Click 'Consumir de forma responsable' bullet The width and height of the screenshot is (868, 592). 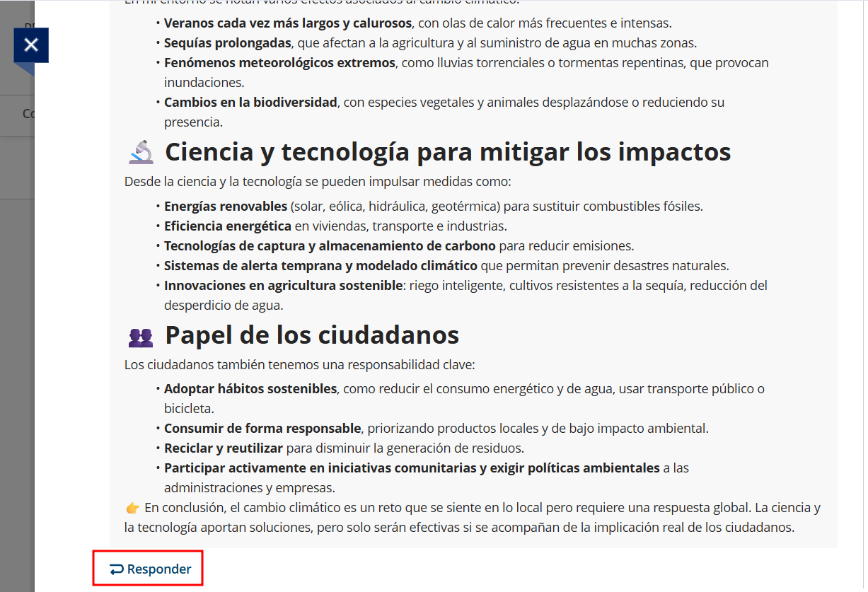pyautogui.click(x=262, y=429)
